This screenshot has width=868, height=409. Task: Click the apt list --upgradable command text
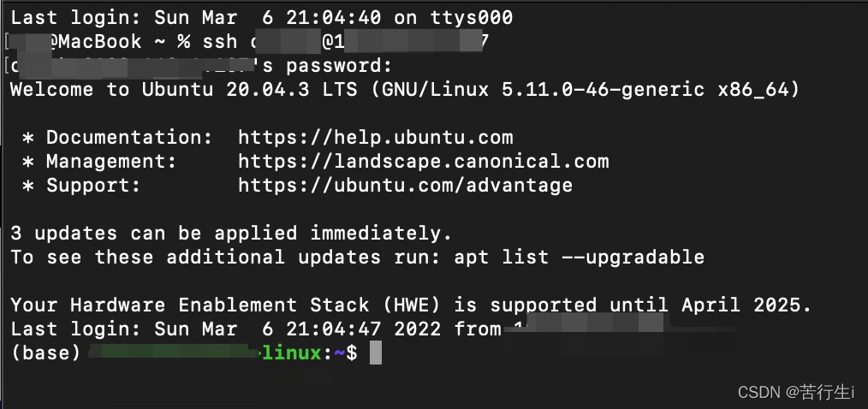(579, 257)
